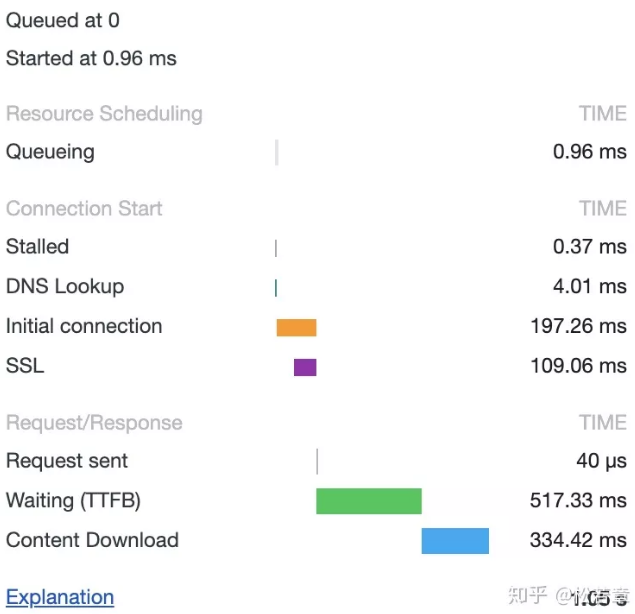
Task: Click the 197.26 ms time value
Action: (x=579, y=326)
